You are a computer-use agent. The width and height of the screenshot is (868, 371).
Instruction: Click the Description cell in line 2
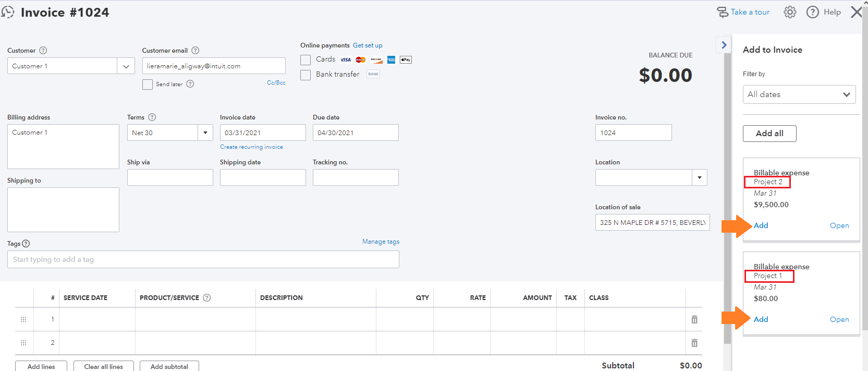pos(316,343)
